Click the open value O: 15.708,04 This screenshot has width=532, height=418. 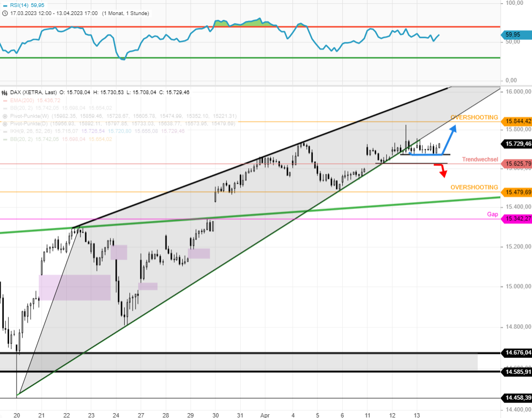click(75, 92)
